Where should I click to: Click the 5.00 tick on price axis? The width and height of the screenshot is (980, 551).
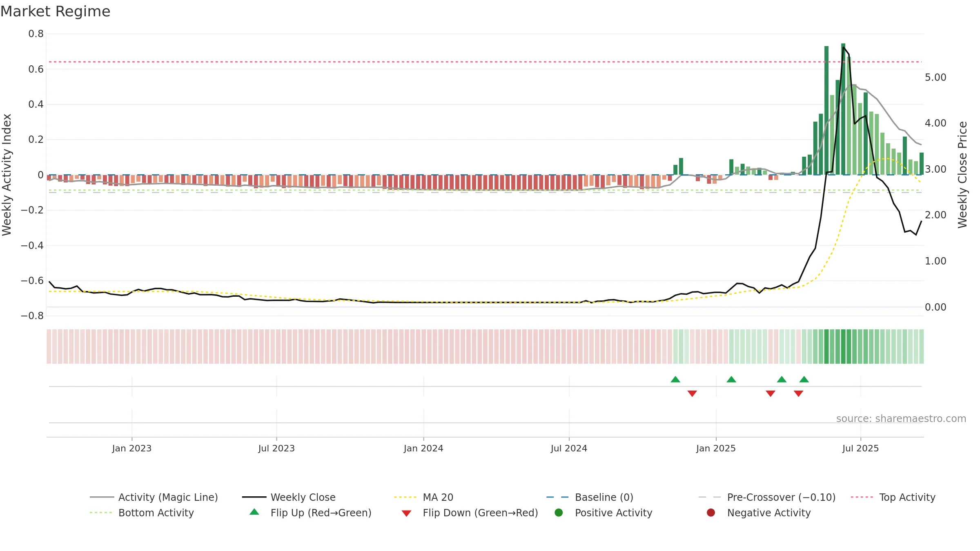[935, 78]
